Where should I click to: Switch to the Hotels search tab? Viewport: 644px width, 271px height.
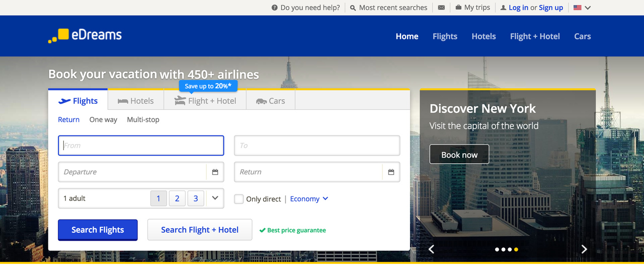click(x=136, y=101)
